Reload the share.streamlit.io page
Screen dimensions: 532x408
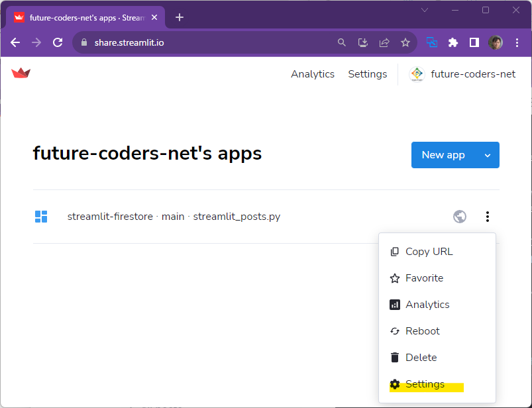click(x=58, y=43)
